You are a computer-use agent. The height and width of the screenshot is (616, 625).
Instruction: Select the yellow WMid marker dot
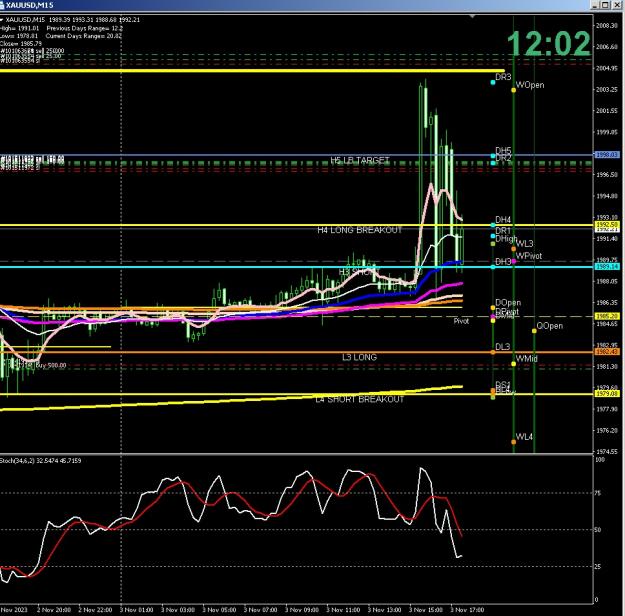click(x=513, y=364)
